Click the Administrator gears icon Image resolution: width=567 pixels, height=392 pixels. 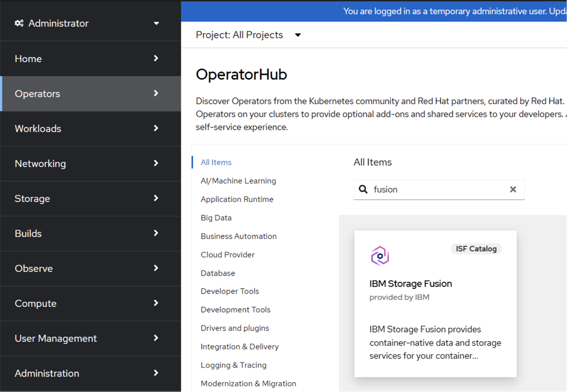(x=19, y=23)
